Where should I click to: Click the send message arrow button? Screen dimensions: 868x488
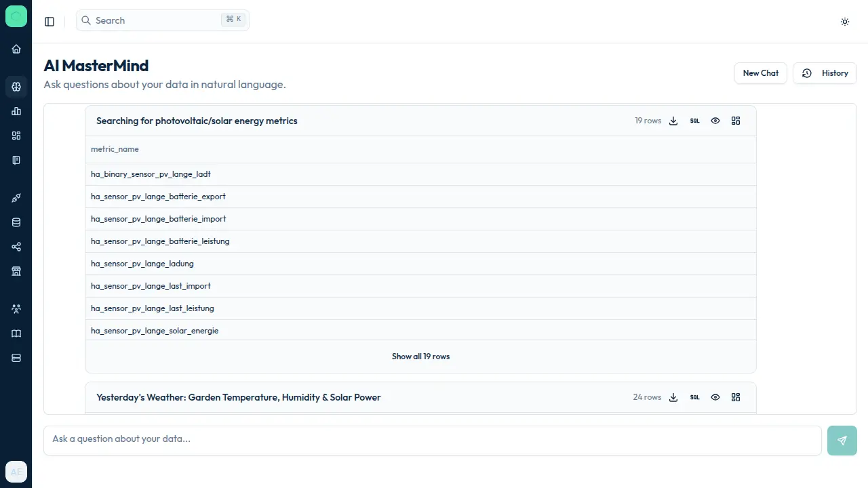click(842, 441)
